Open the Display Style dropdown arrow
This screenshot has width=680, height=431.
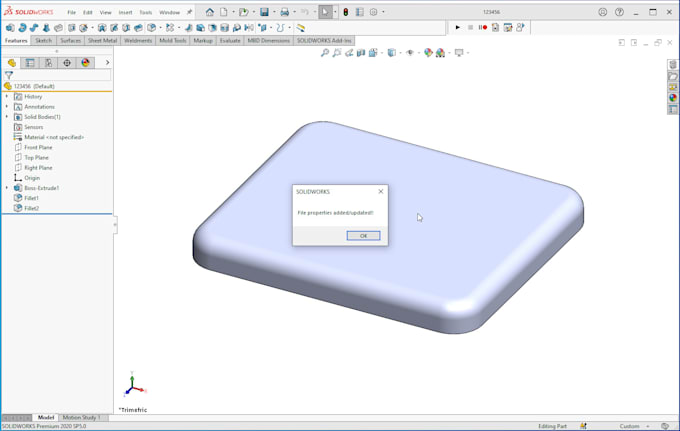400,53
